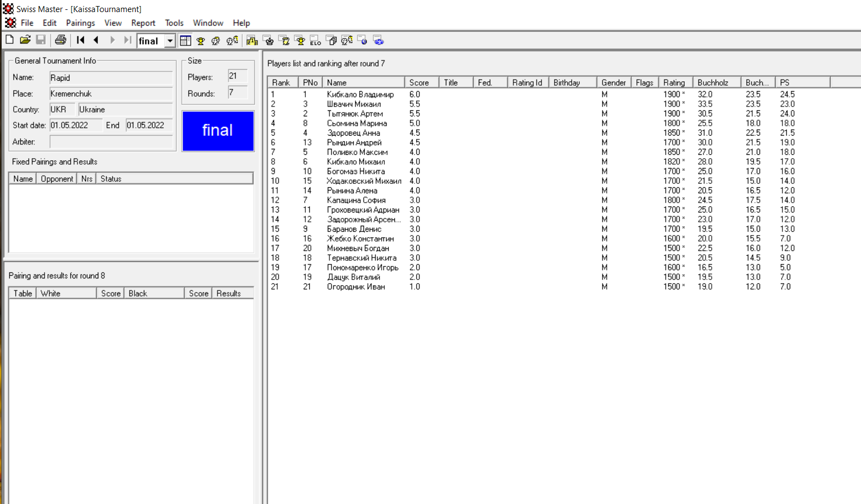861x504 pixels.
Task: Open the Pairings menu
Action: 80,23
